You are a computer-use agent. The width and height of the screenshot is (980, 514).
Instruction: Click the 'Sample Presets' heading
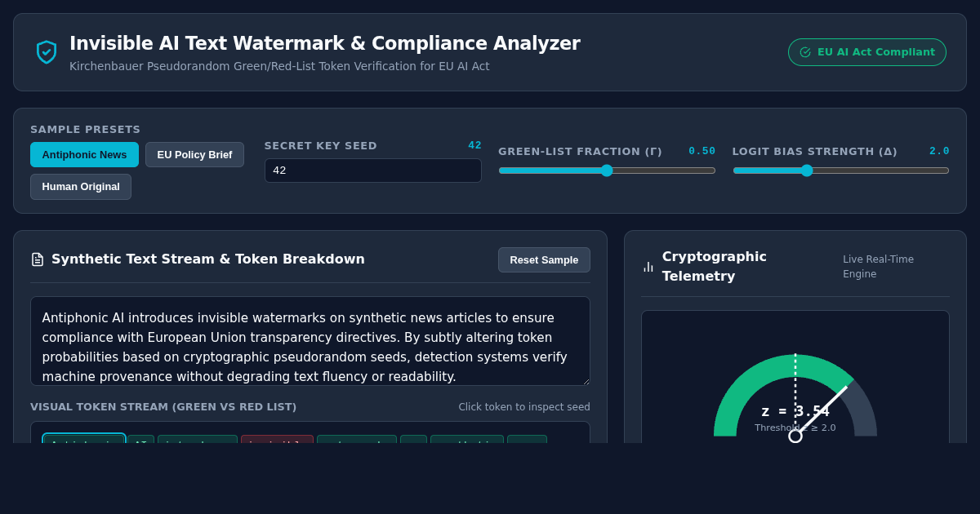point(86,130)
